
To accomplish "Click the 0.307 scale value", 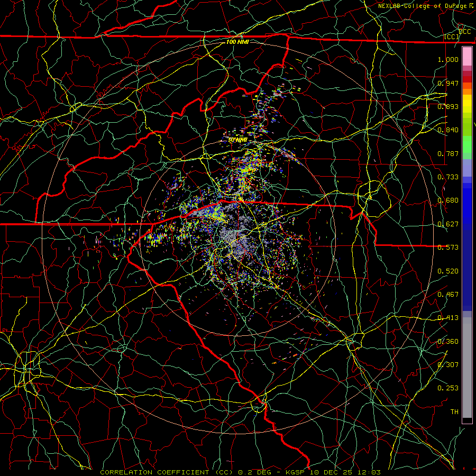I will pos(448,365).
